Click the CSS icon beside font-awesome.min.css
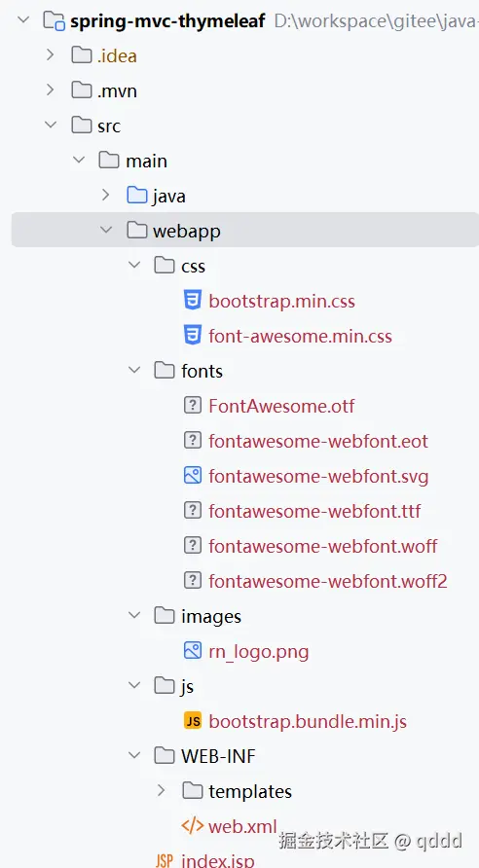The image size is (479, 868). pos(192,336)
